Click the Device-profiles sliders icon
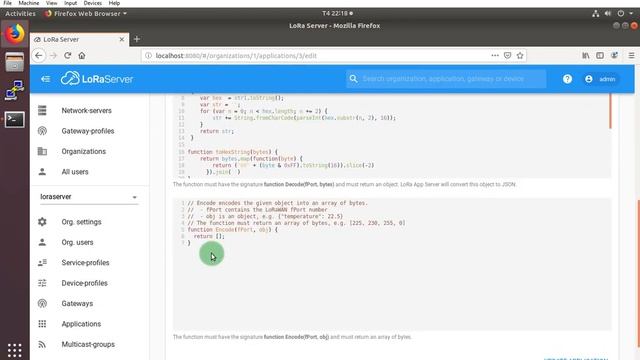This screenshot has height=360, width=640. click(x=42, y=283)
